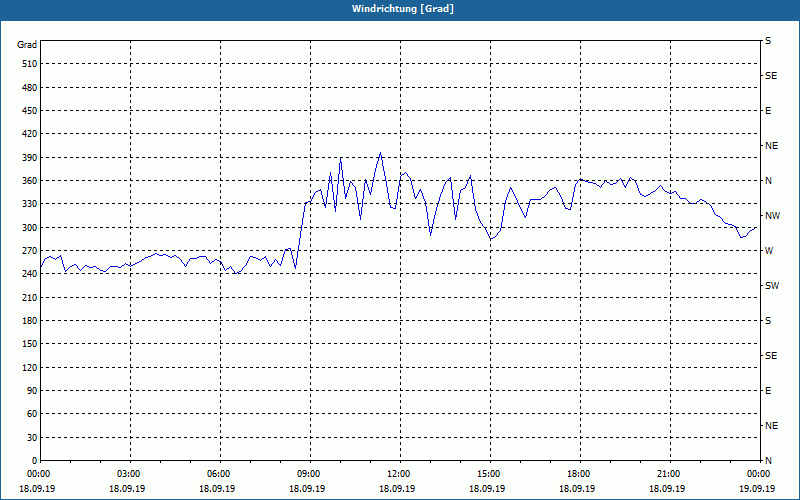Click the 360 tick label on the left axis
This screenshot has width=800, height=500.
tap(30, 181)
